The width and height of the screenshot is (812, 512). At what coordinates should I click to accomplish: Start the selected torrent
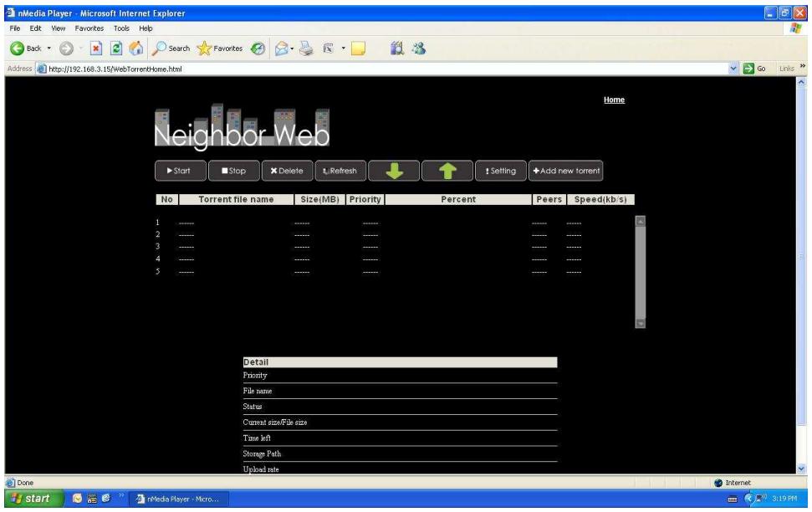click(x=180, y=170)
